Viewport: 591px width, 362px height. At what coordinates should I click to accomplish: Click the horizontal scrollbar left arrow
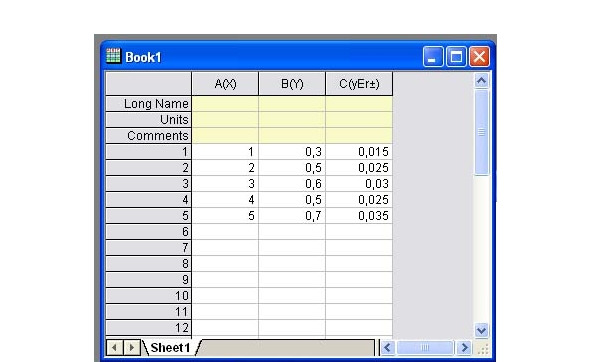pyautogui.click(x=388, y=347)
